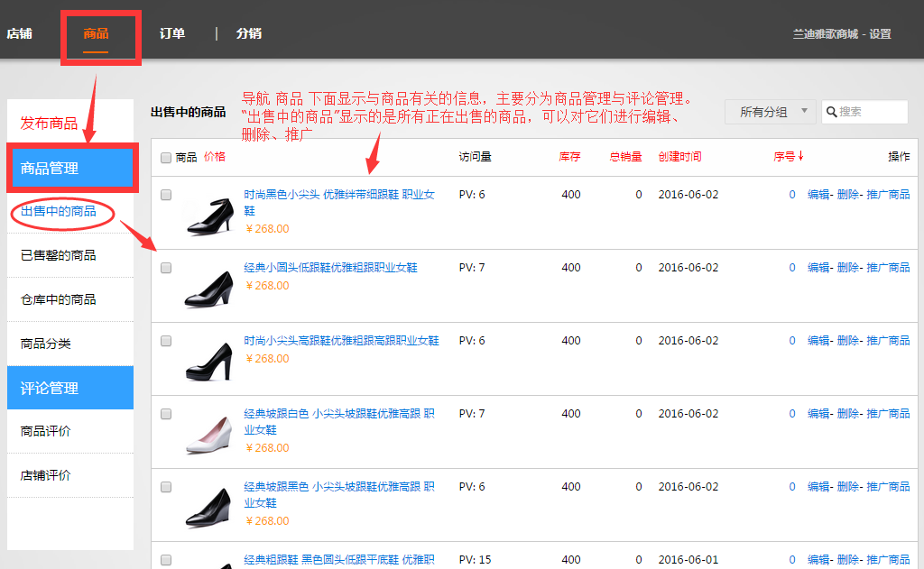Viewport: 924px width, 569px height.
Task: Open 店铺评价 sidebar item
Action: point(45,475)
